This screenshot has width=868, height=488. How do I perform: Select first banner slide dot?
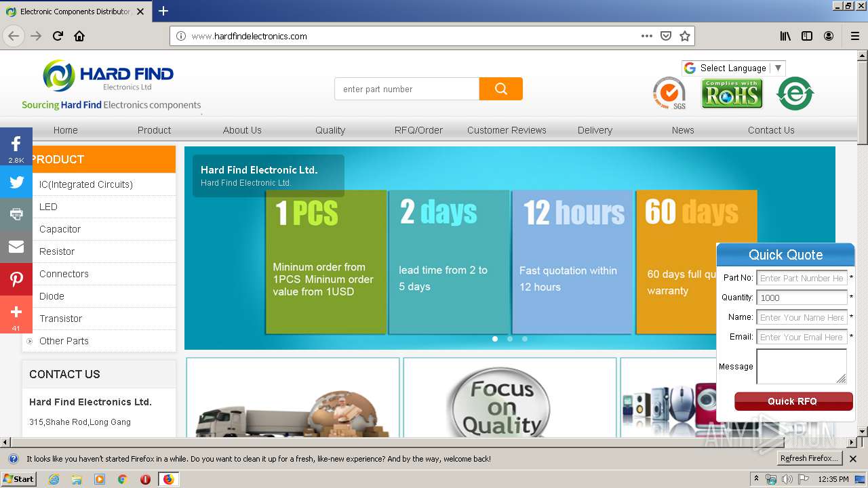pos(495,339)
